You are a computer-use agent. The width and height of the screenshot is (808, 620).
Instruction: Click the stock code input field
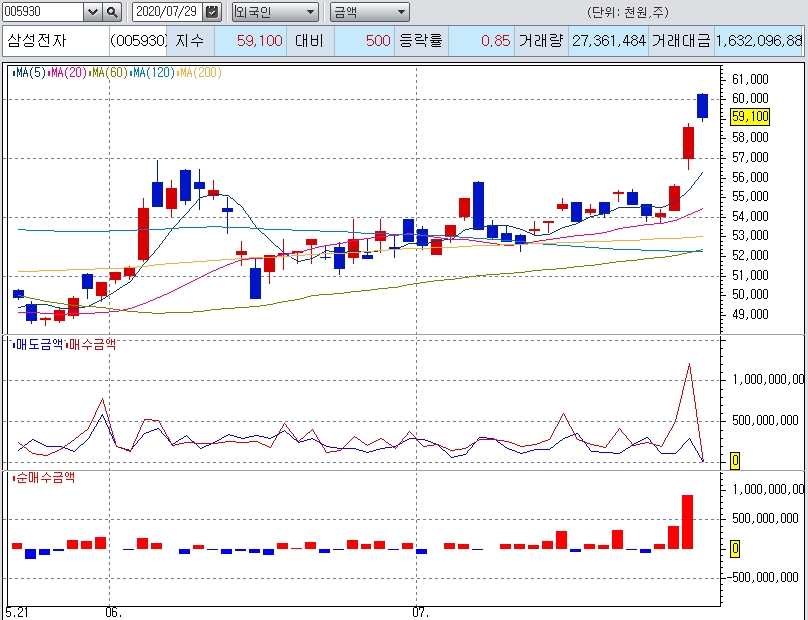point(41,12)
